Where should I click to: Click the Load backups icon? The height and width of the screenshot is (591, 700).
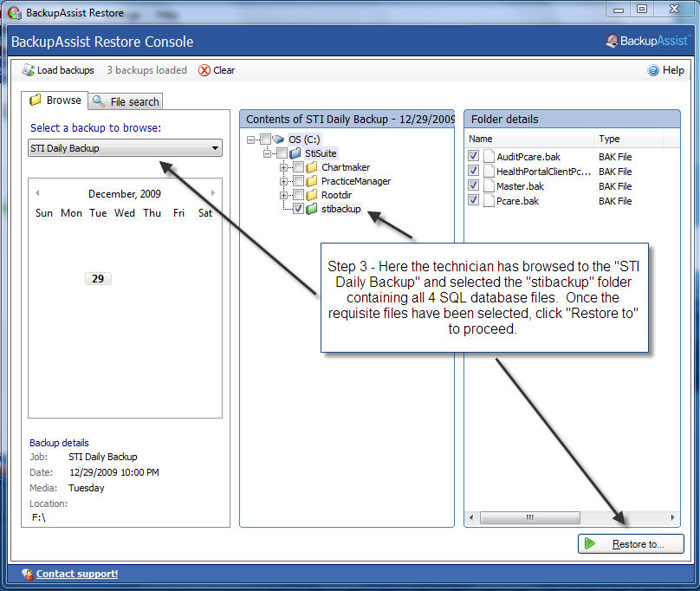click(x=28, y=70)
